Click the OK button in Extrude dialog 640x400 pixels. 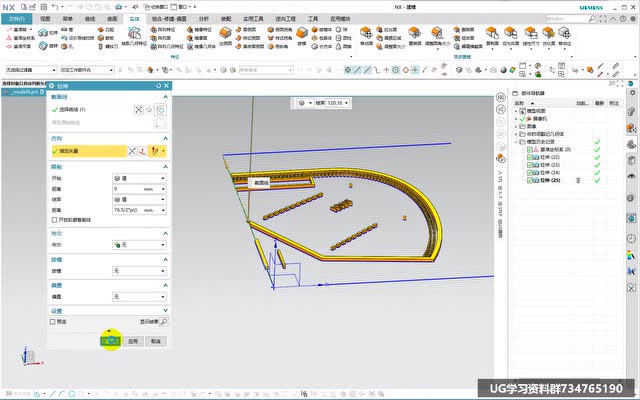point(110,341)
